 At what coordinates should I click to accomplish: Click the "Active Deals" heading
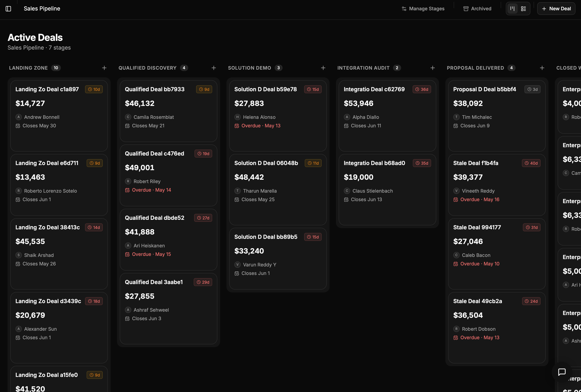(35, 37)
